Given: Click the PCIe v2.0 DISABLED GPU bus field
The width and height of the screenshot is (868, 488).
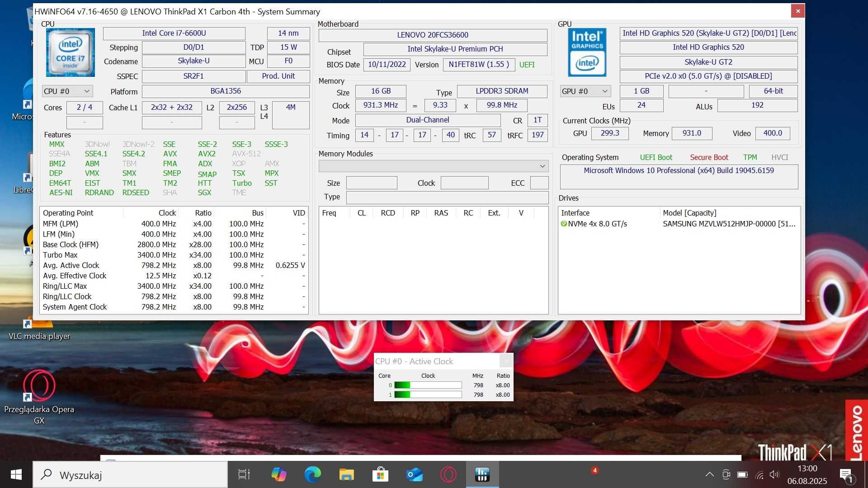Looking at the screenshot, I should 708,76.
